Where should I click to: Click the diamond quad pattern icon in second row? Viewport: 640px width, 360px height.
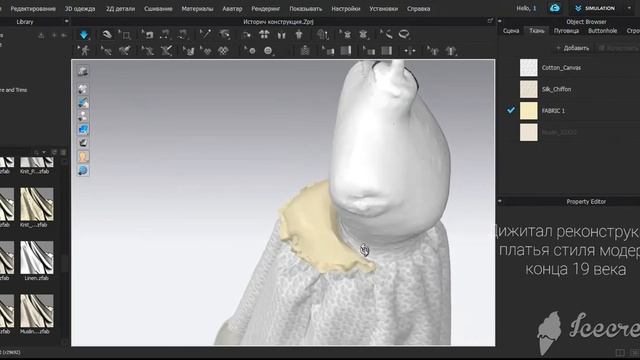click(223, 51)
